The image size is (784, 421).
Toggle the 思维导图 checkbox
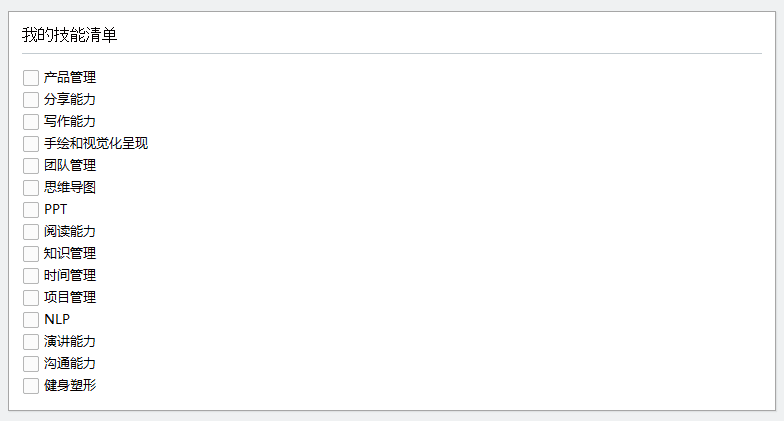coord(31,188)
